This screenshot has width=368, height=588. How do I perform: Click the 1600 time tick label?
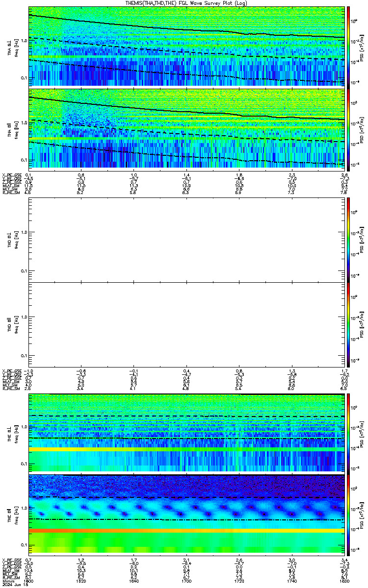(29, 581)
